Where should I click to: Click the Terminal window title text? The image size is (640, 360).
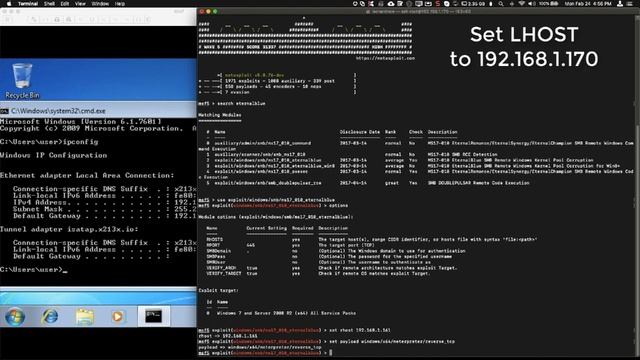[x=419, y=11]
